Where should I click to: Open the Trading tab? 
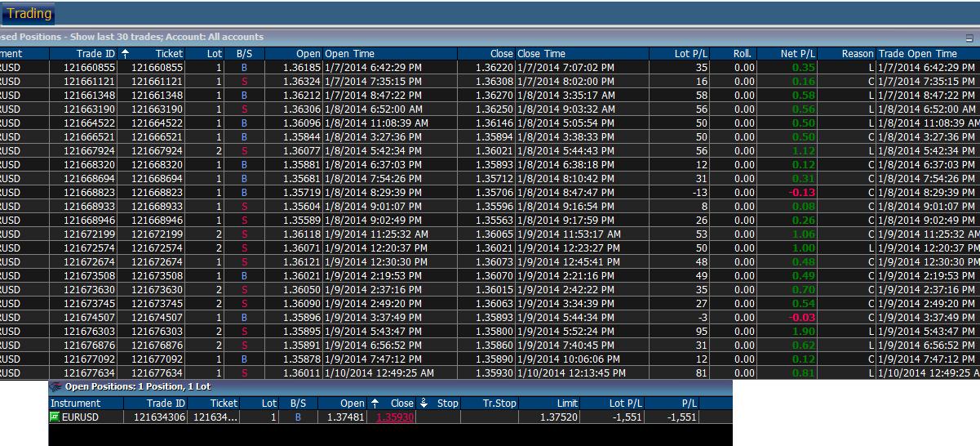(28, 13)
